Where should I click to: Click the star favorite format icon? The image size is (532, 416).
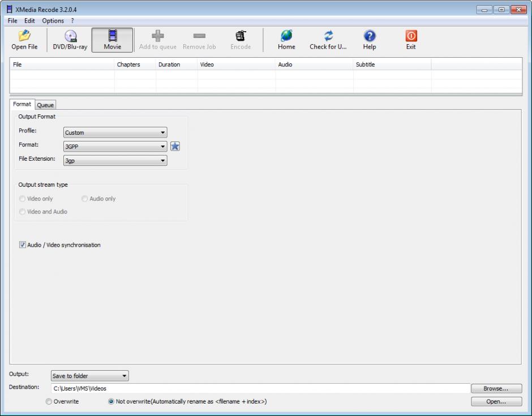(175, 146)
